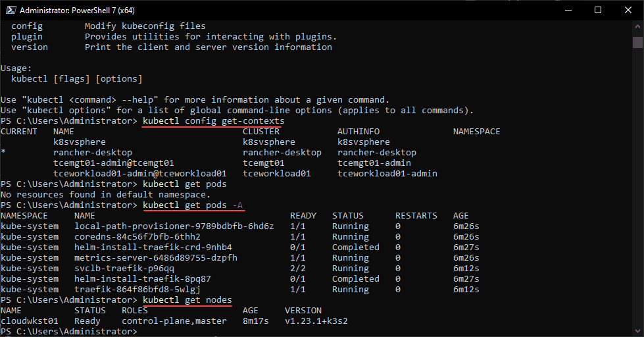Click the pod 'helm-install-traefik-8pq87'
The height and width of the screenshot is (337, 644).
click(143, 279)
